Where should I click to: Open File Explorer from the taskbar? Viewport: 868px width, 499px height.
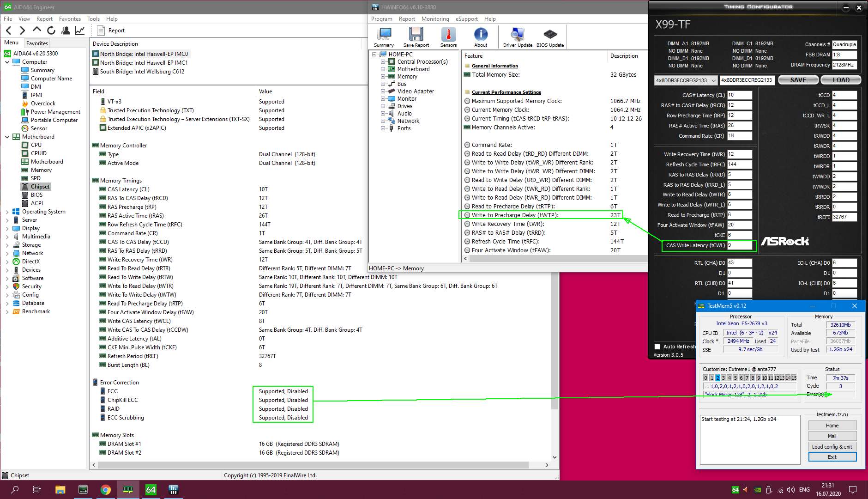tap(60, 490)
